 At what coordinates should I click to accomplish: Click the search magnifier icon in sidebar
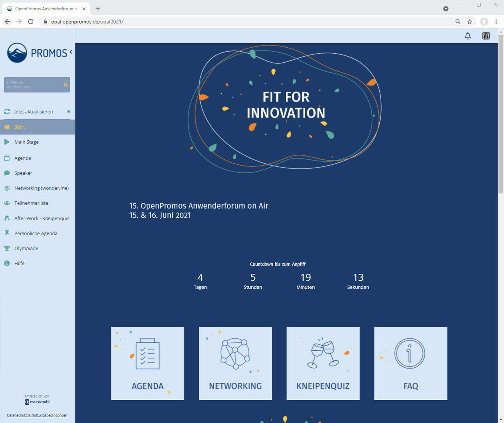coord(65,85)
